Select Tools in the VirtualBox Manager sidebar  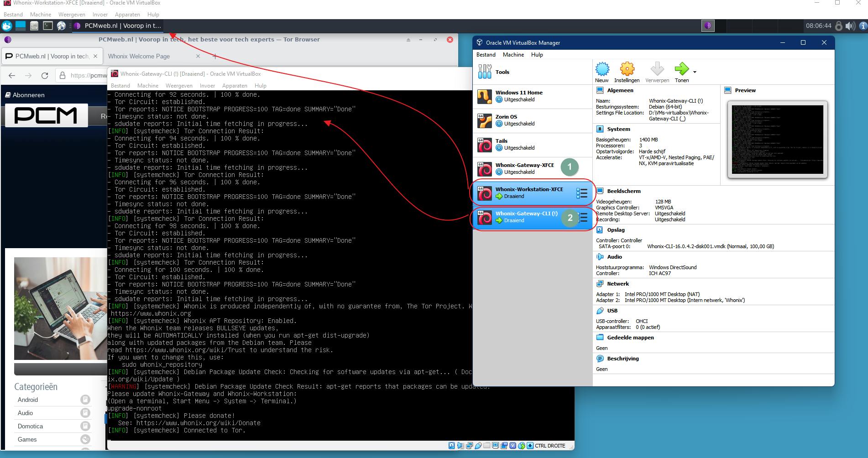532,72
